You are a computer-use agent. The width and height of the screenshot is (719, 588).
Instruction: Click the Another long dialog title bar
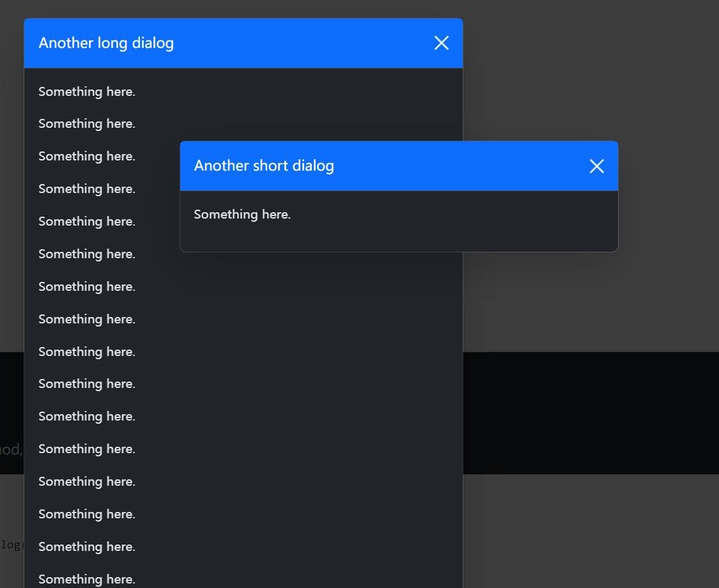(244, 43)
